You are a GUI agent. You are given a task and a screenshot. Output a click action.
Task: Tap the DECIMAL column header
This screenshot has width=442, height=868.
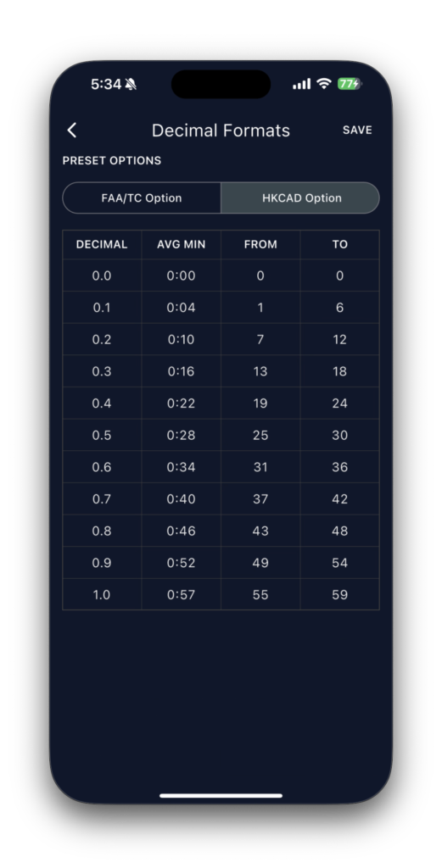[x=102, y=245]
